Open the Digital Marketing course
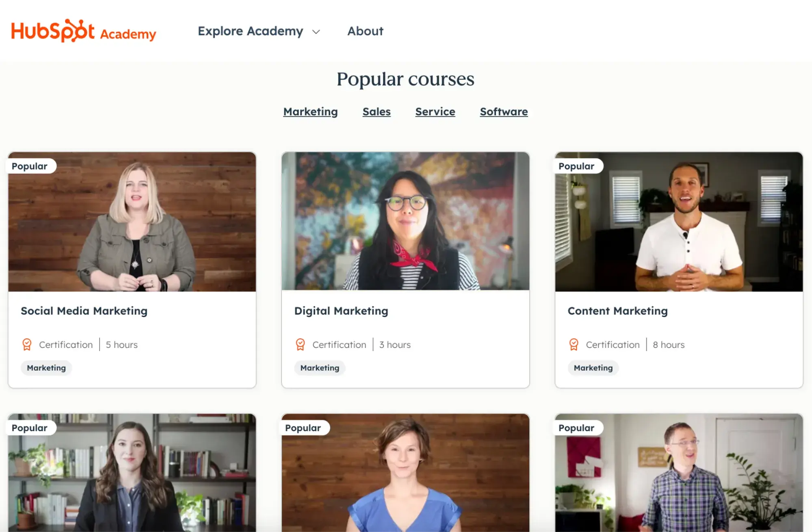Image resolution: width=812 pixels, height=532 pixels. (341, 311)
